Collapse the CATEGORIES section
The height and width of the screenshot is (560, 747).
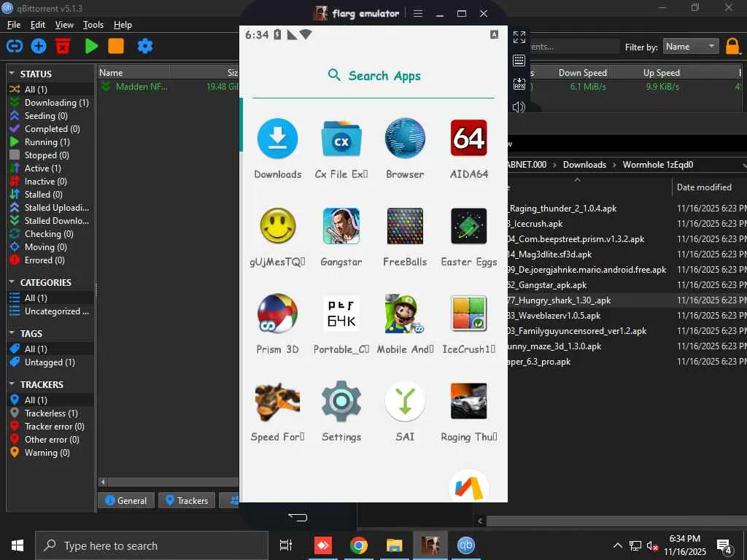(x=12, y=282)
